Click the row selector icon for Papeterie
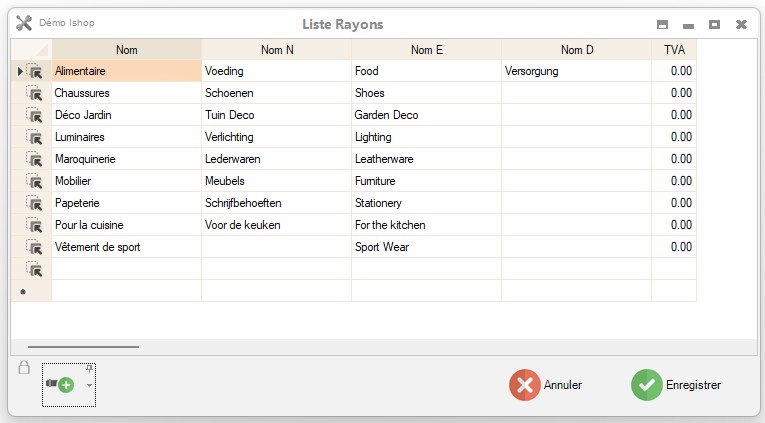The height and width of the screenshot is (423, 765). click(34, 203)
